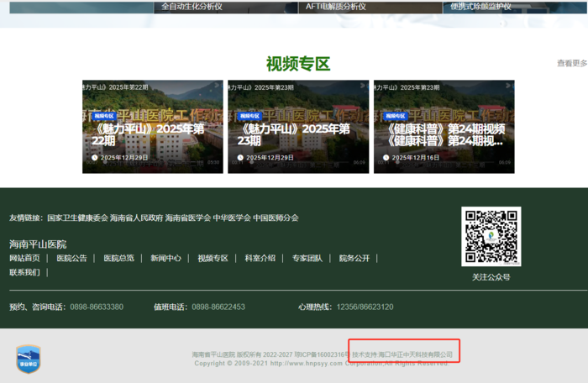Click the 视频专区 section heading
Screen dimensions: 588x383
pyautogui.click(x=298, y=64)
